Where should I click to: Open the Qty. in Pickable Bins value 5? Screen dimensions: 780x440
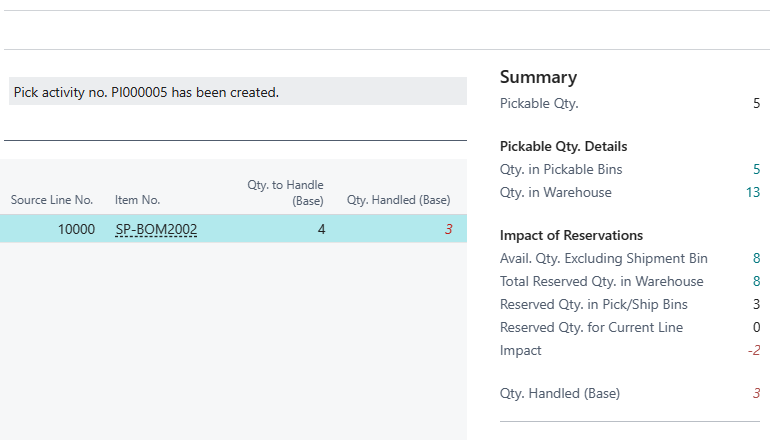click(756, 169)
